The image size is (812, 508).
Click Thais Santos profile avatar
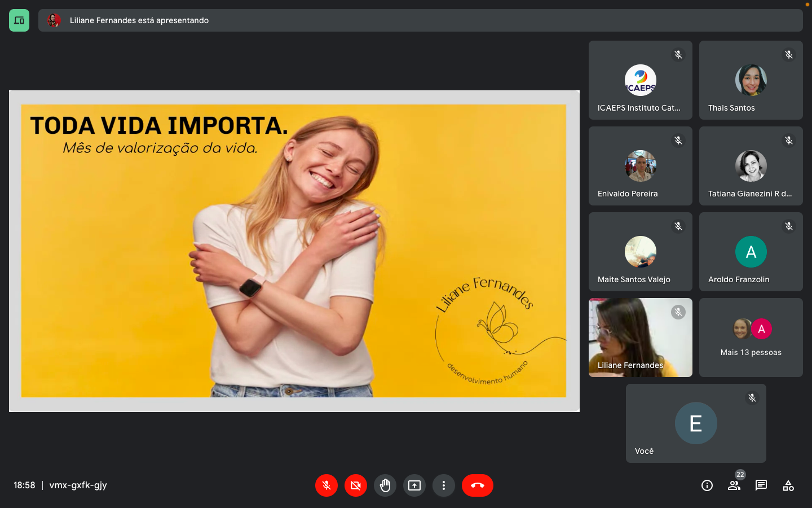[x=751, y=80]
